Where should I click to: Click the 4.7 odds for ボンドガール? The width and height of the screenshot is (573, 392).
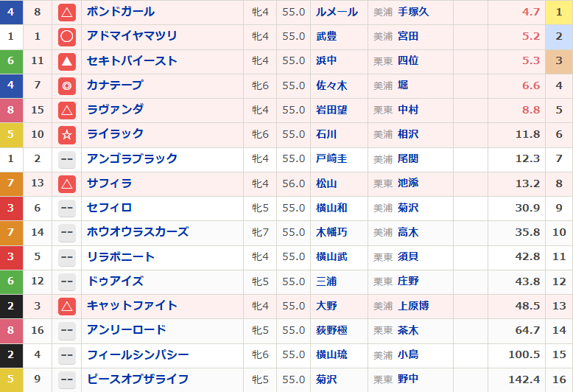(x=531, y=12)
